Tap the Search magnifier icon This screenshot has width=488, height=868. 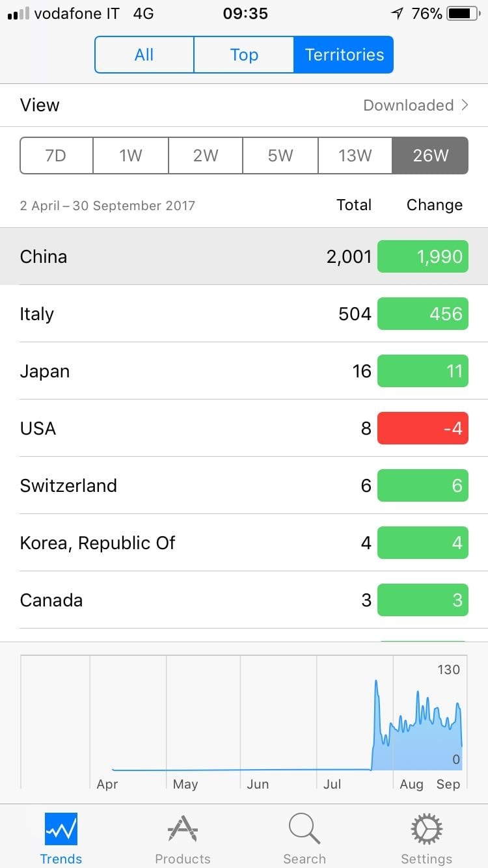click(x=305, y=830)
